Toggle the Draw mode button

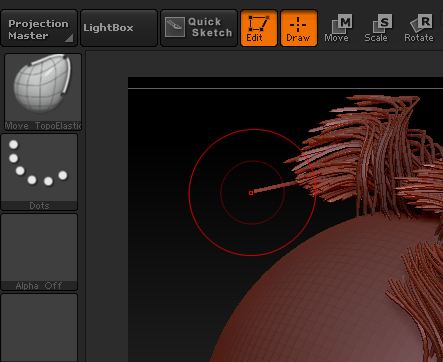tap(299, 28)
